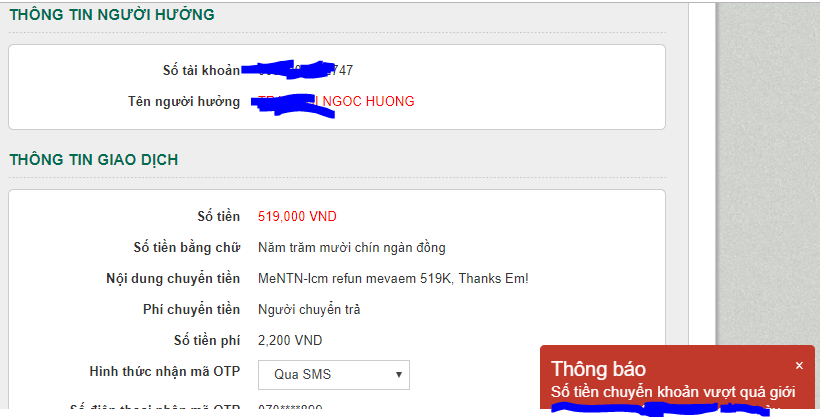Click the Người chuyển trả fee payer value
The width and height of the screenshot is (820, 417).
click(309, 310)
